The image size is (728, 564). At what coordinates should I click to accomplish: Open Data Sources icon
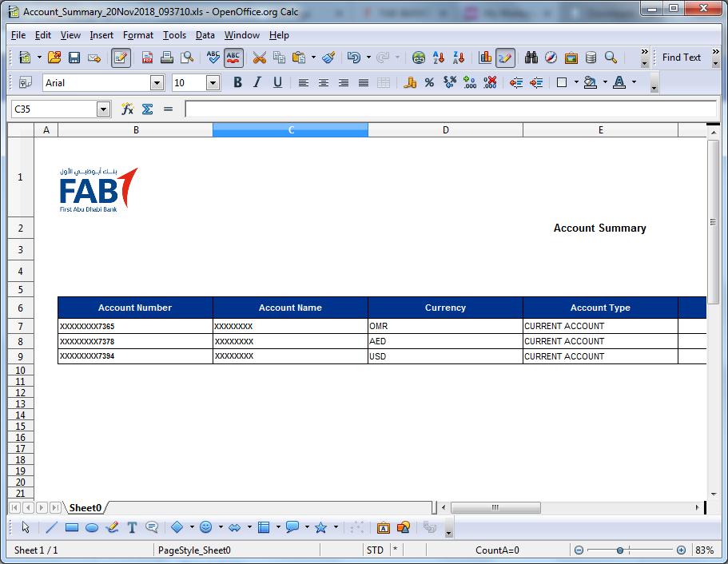click(591, 58)
